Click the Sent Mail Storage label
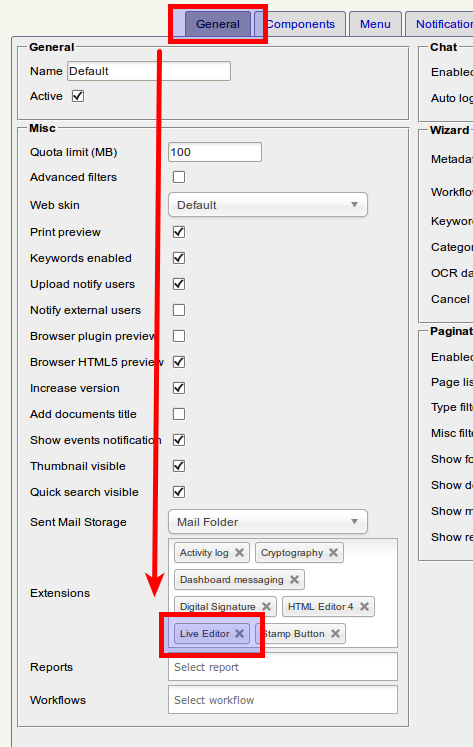The width and height of the screenshot is (473, 747). pyautogui.click(x=78, y=522)
